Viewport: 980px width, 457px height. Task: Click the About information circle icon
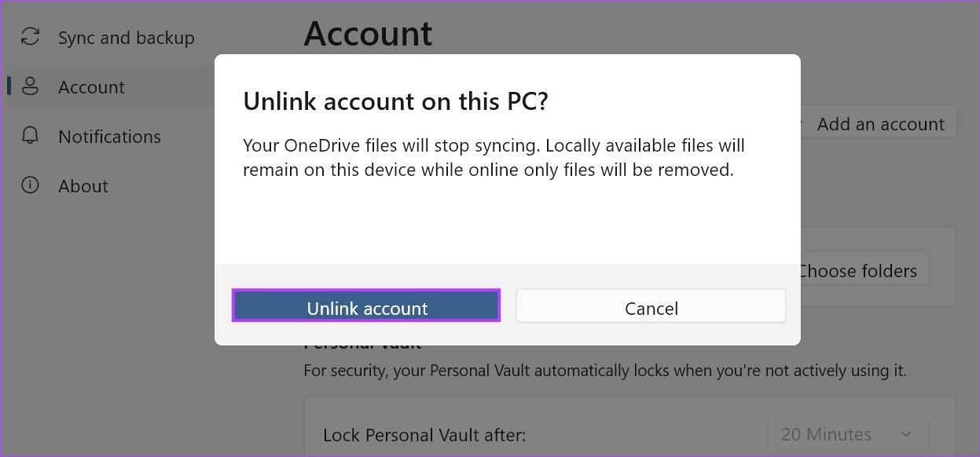[30, 185]
